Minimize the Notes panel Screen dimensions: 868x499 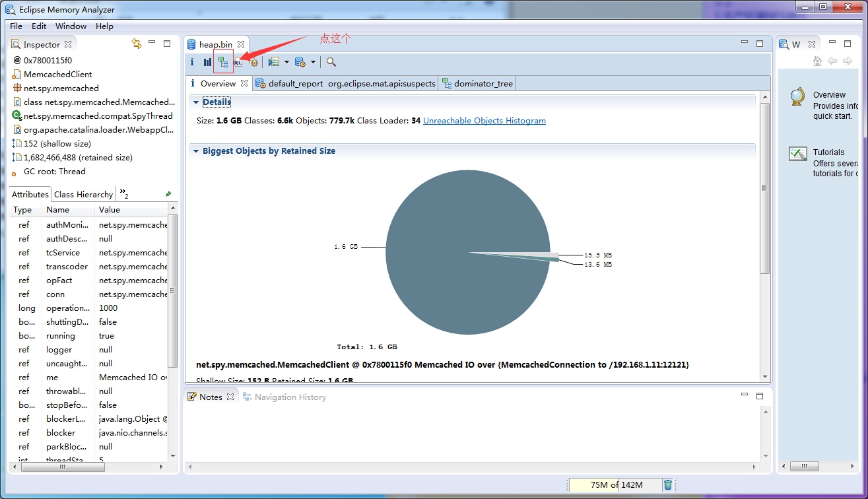tap(745, 395)
